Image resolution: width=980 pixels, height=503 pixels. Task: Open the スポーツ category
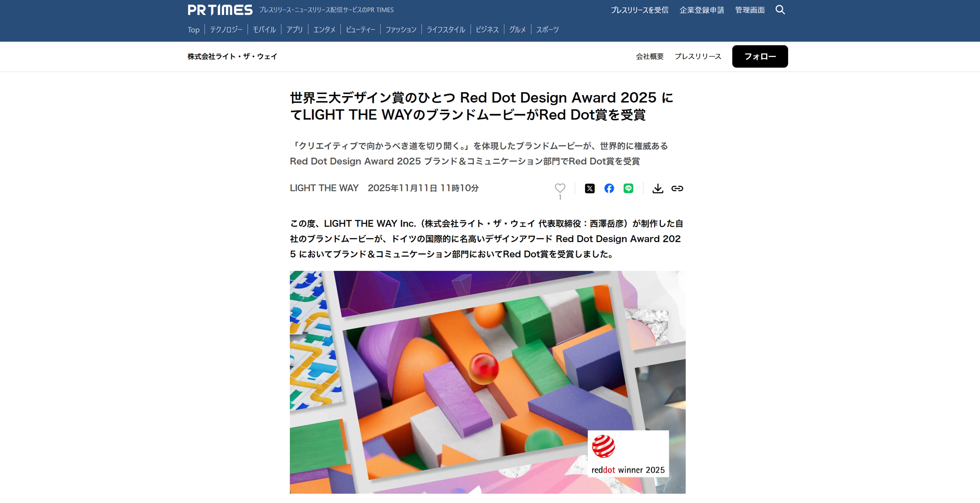tap(547, 30)
